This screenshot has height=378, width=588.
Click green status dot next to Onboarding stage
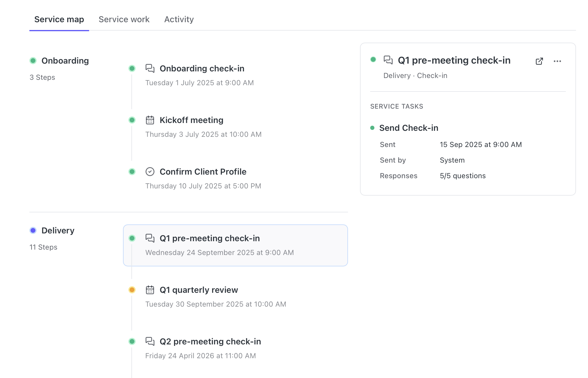click(33, 61)
